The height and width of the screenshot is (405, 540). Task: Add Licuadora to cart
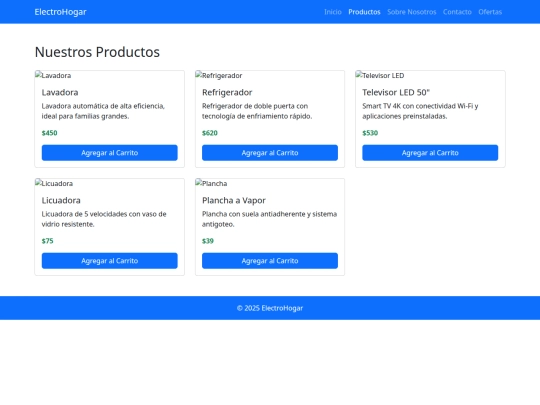110,261
